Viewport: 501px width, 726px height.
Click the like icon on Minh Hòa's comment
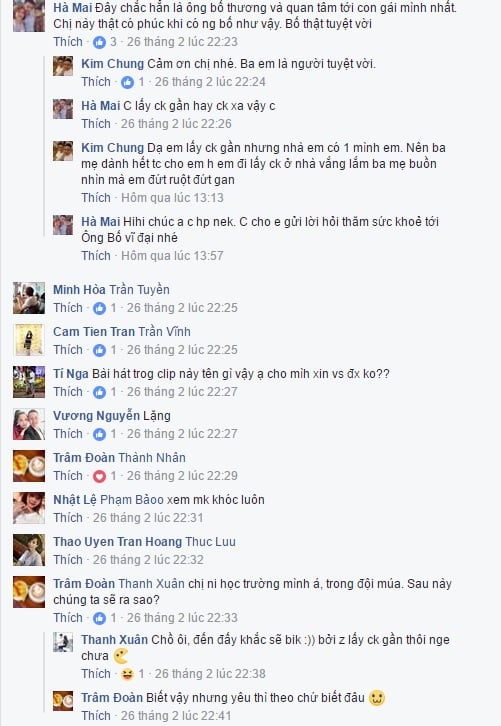(x=99, y=308)
